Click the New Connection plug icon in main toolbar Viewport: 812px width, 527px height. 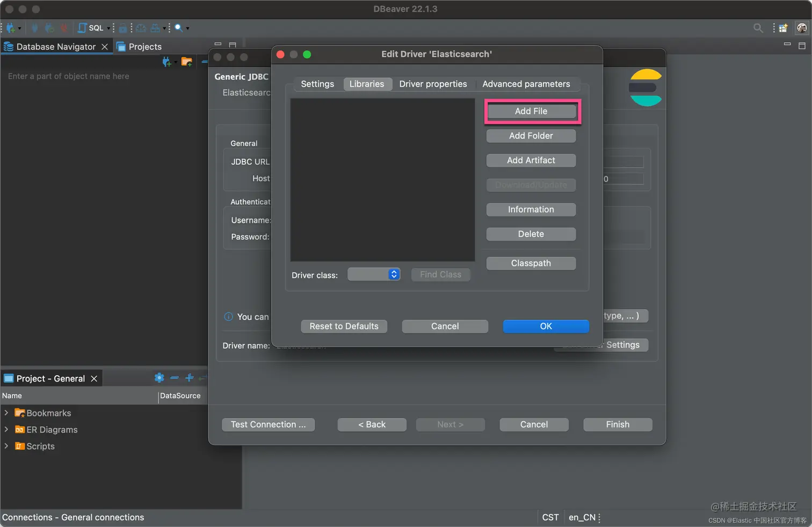pos(10,28)
